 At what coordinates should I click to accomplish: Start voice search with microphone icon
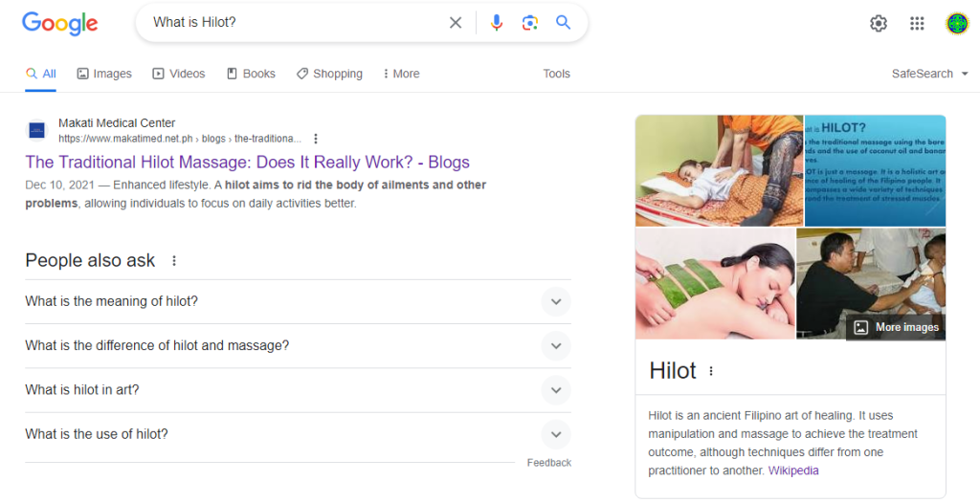[496, 23]
